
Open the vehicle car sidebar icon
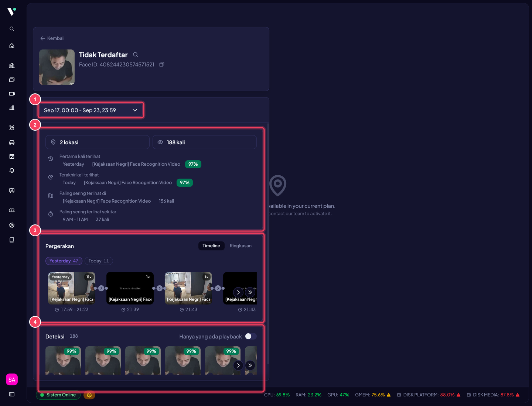12,142
